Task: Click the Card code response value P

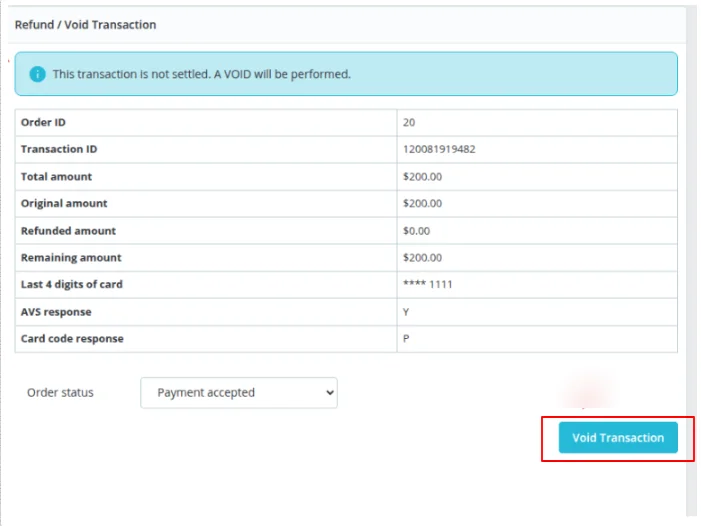Action: [405, 338]
